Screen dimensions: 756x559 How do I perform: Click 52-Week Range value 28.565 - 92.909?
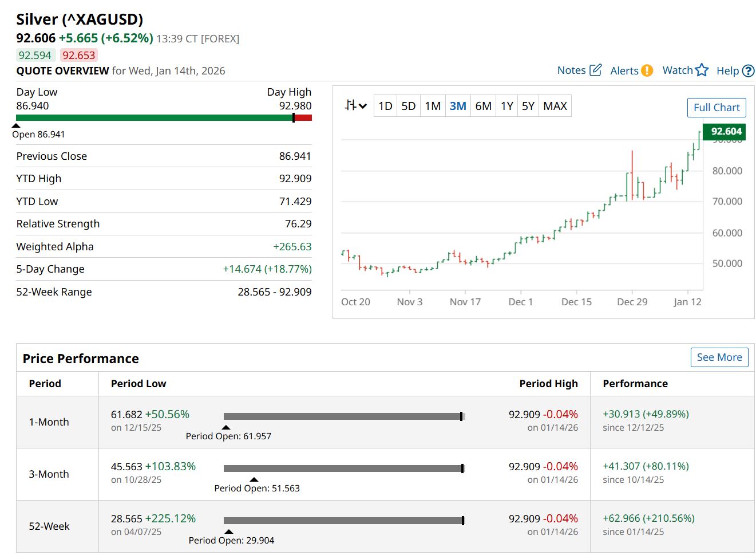coord(275,292)
